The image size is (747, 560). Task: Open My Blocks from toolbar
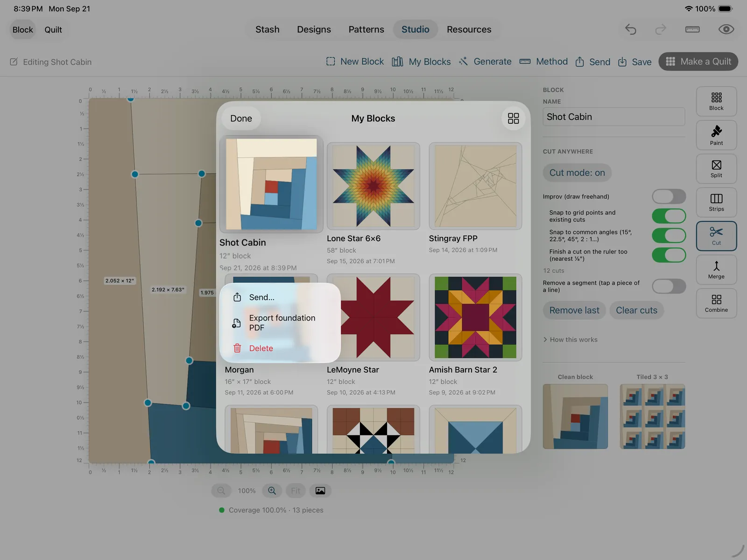(421, 62)
